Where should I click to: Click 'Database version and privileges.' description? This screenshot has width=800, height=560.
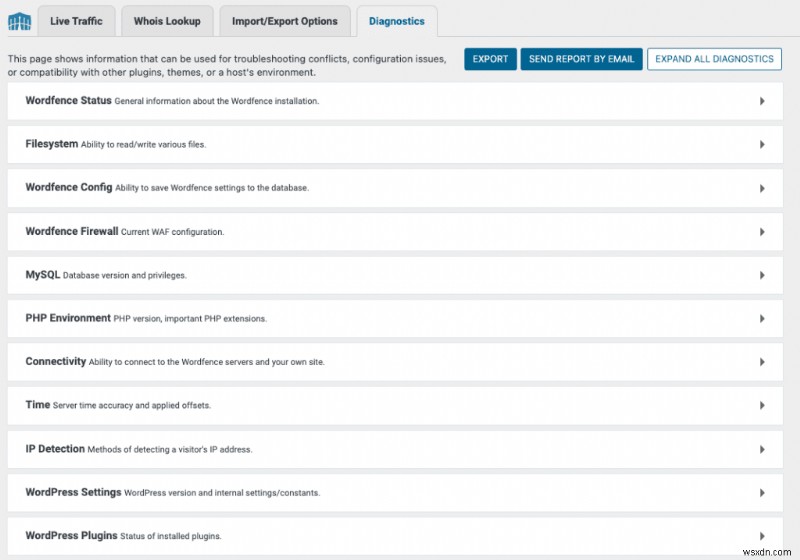pyautogui.click(x=124, y=275)
